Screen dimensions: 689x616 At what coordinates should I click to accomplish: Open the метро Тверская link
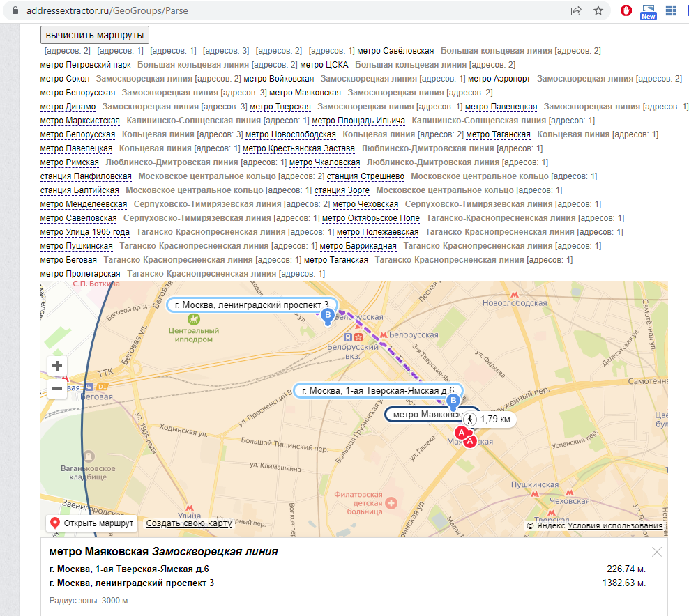tap(280, 107)
